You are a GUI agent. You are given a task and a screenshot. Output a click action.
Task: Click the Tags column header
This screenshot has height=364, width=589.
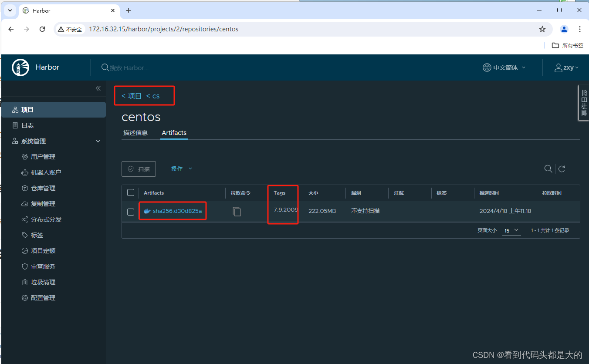pyautogui.click(x=280, y=193)
